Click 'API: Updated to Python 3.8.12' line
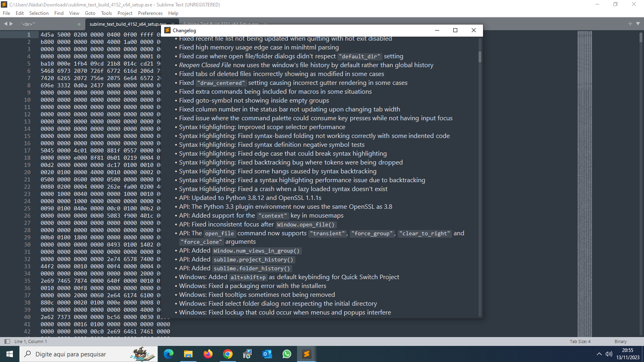644x362 pixels. 250,198
